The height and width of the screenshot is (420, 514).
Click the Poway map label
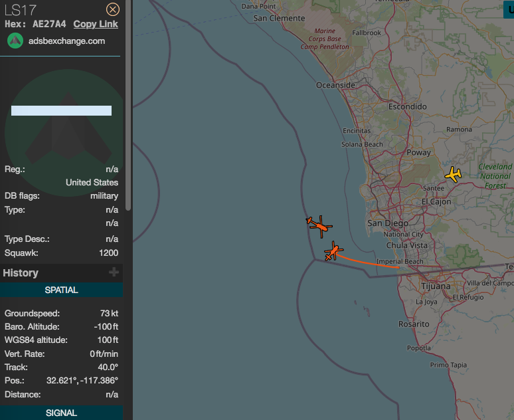tap(418, 153)
